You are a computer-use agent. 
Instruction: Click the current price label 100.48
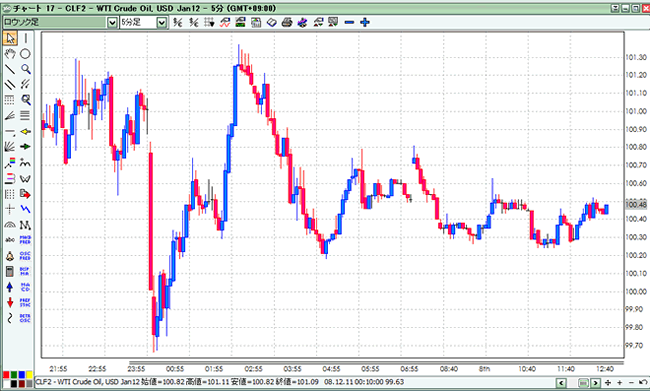tap(636, 204)
